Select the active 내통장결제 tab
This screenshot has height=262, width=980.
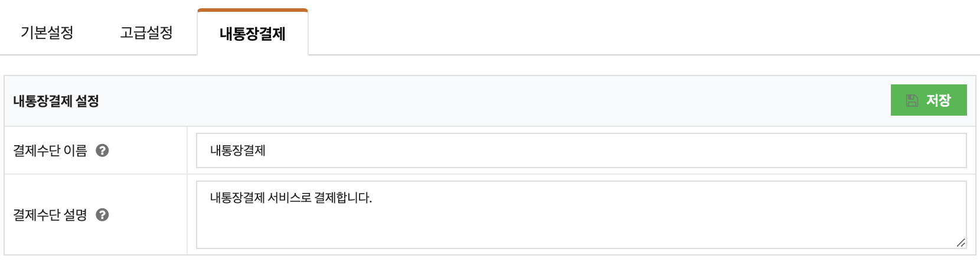point(253,34)
